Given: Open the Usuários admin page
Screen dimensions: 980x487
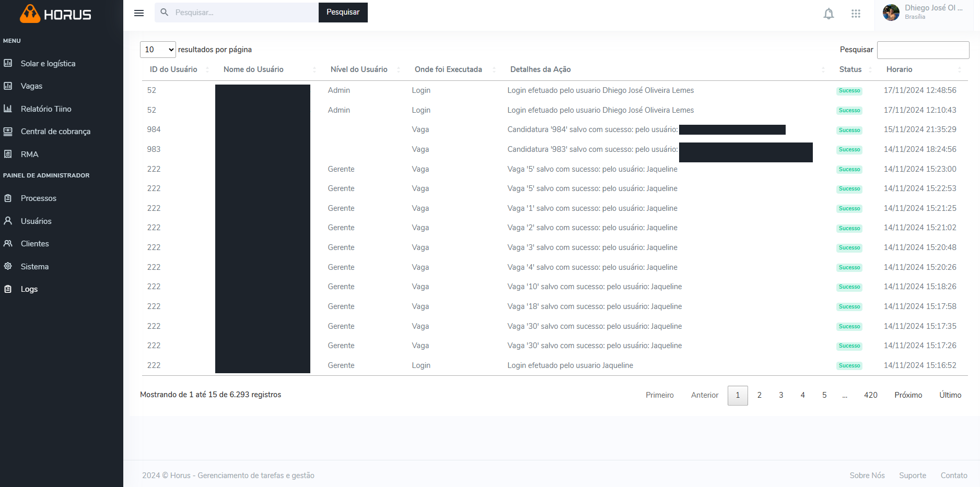Looking at the screenshot, I should click(x=36, y=221).
